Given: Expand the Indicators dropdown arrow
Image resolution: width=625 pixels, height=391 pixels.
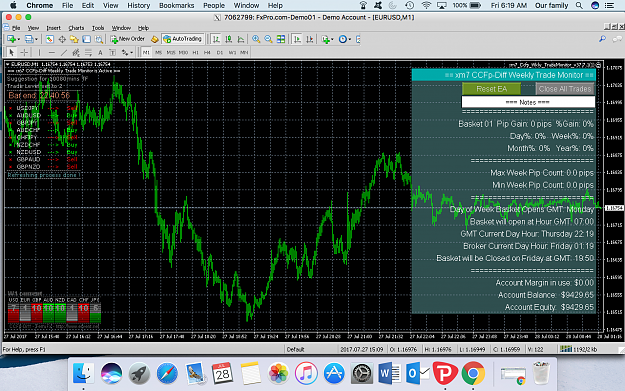Looking at the screenshot, I should (332, 39).
